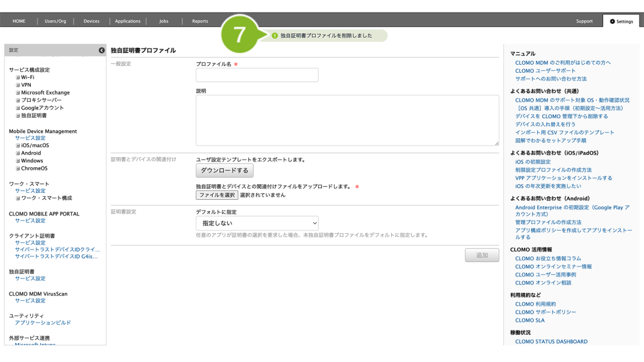Viewport: 644px width, 362px height.
Task: Click the Settings gear icon
Action: (613, 21)
